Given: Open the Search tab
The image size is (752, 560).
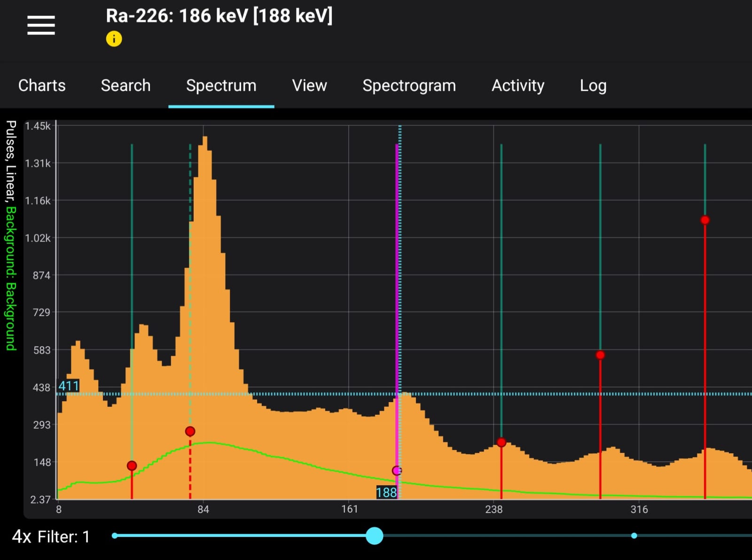Looking at the screenshot, I should pos(125,86).
